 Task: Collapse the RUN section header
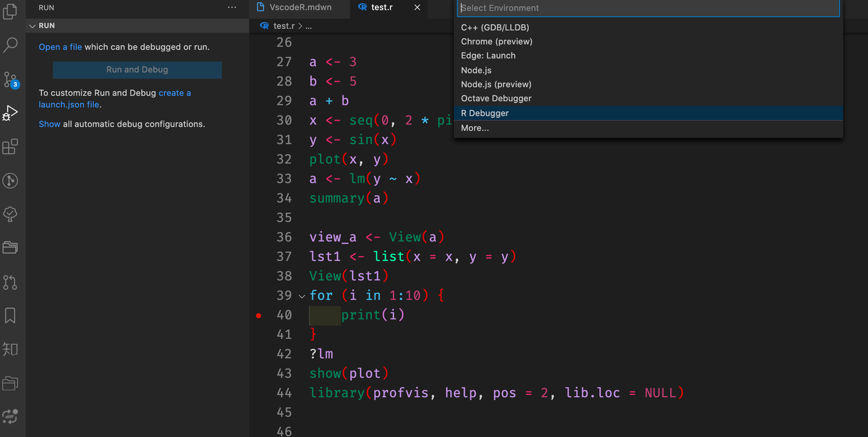pos(33,25)
